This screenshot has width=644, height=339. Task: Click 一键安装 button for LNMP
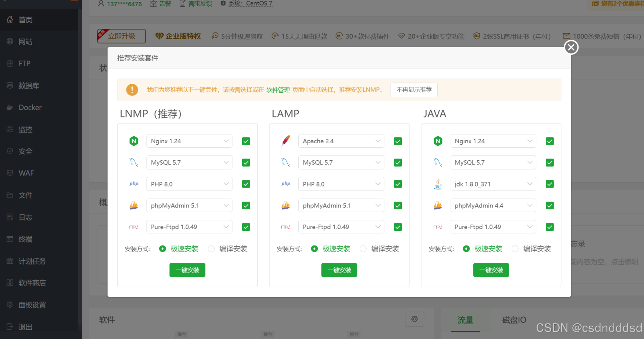187,270
